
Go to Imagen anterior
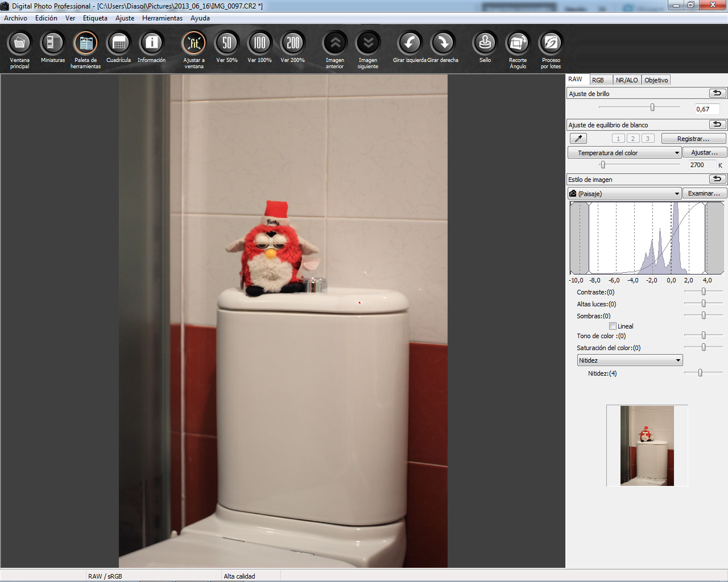[x=334, y=50]
